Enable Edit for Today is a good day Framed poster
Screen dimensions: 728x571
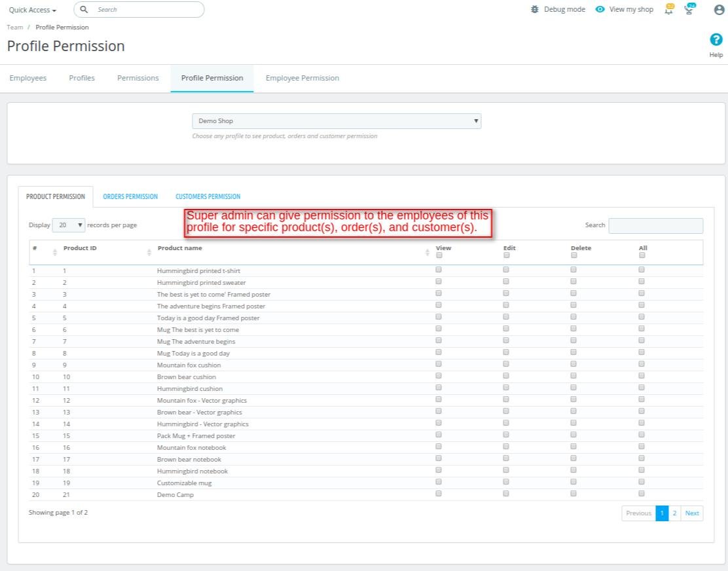click(506, 316)
